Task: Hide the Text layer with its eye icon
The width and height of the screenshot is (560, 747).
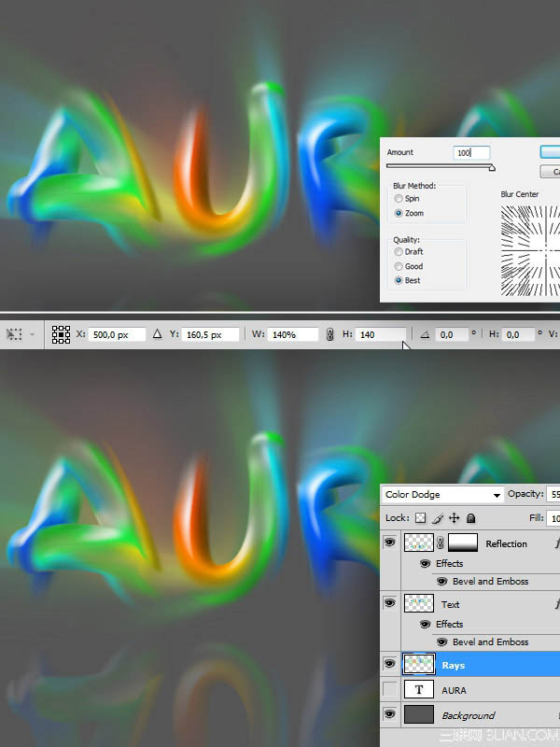Action: [390, 602]
